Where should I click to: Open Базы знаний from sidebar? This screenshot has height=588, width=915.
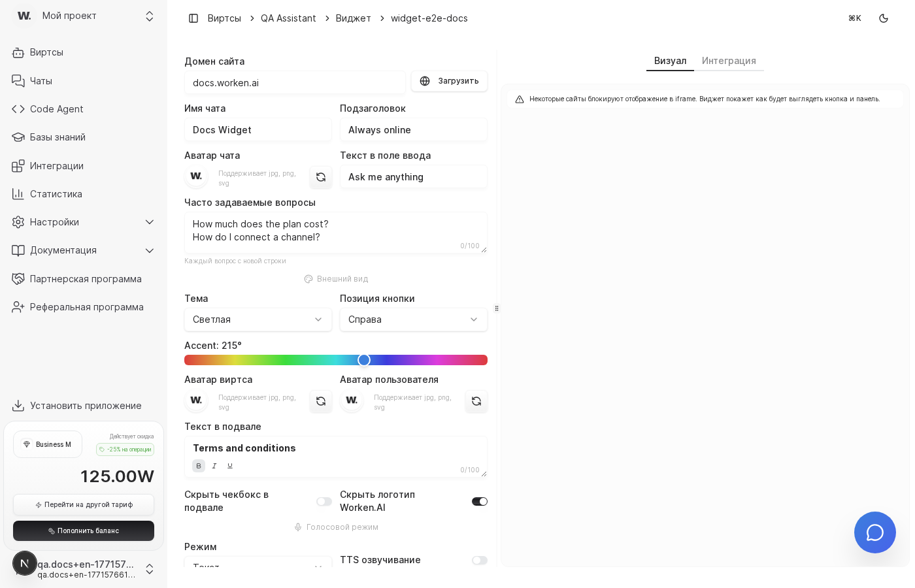(x=58, y=137)
